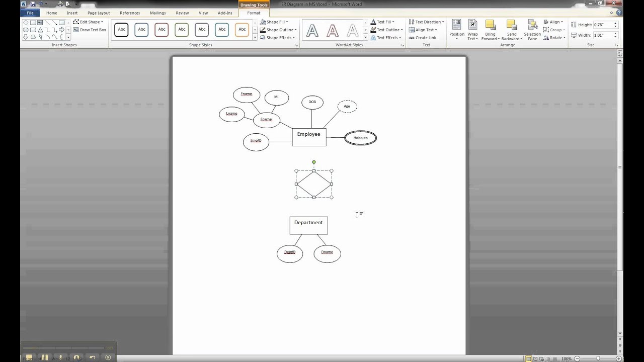Open the Wrap Text menu
Viewport: 644px width, 362px height.
(472, 30)
